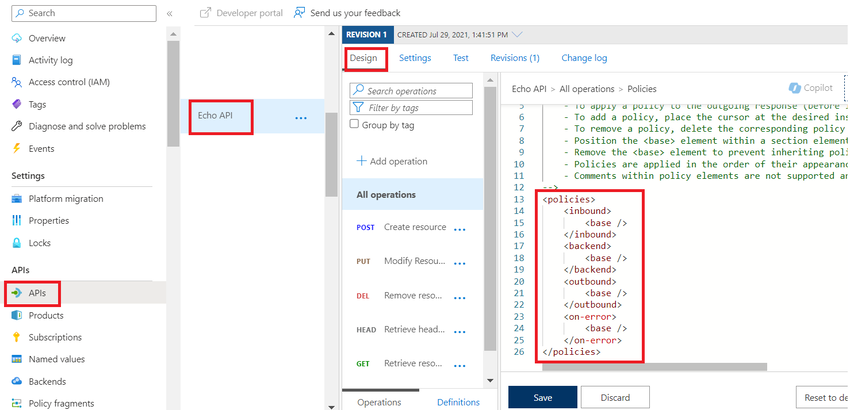Image resolution: width=850 pixels, height=410 pixels.
Task: Switch to the Settings tab
Action: click(415, 58)
